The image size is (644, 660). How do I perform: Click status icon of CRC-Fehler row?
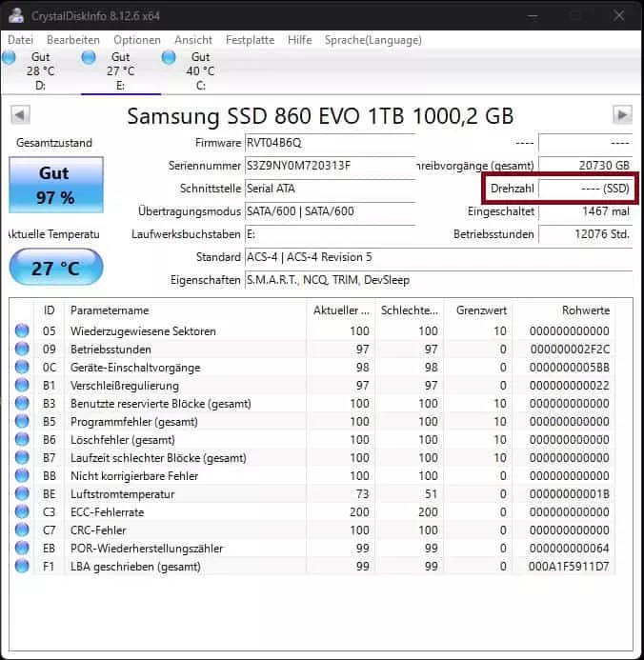(x=22, y=530)
